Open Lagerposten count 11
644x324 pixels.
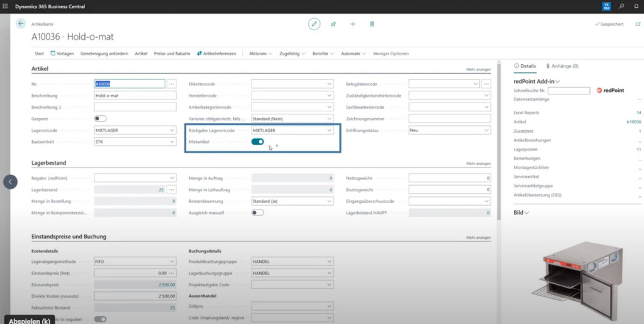point(639,149)
